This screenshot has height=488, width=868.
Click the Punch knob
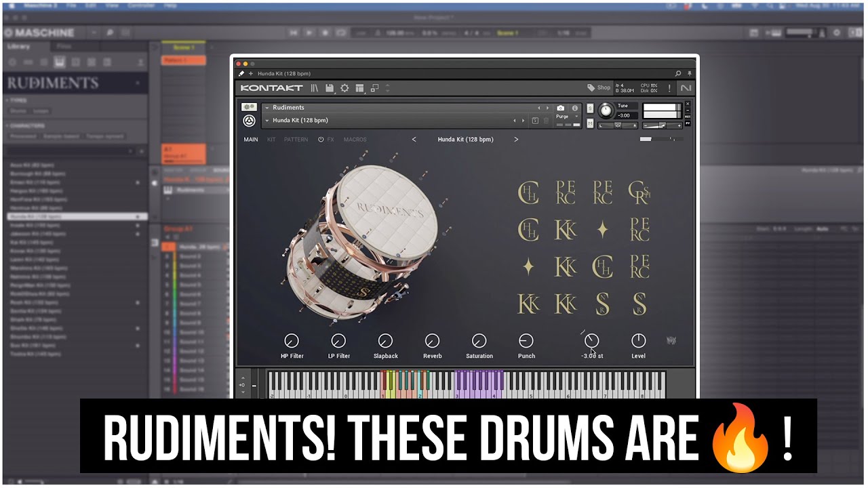(526, 341)
